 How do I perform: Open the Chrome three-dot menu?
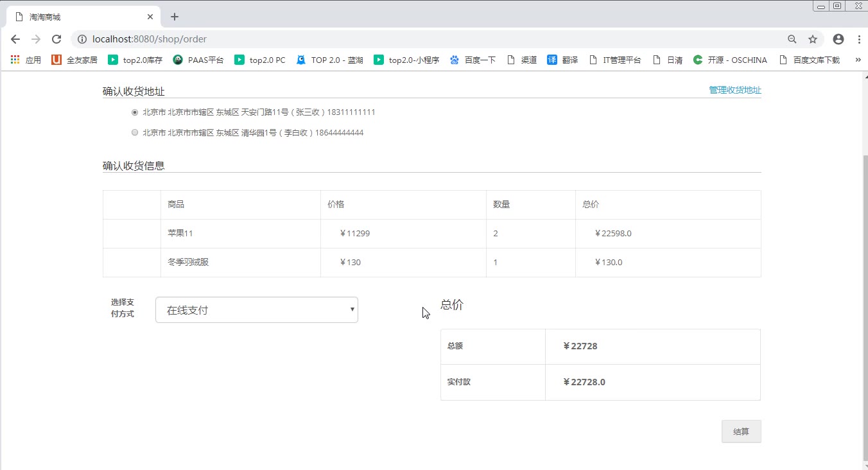point(859,39)
